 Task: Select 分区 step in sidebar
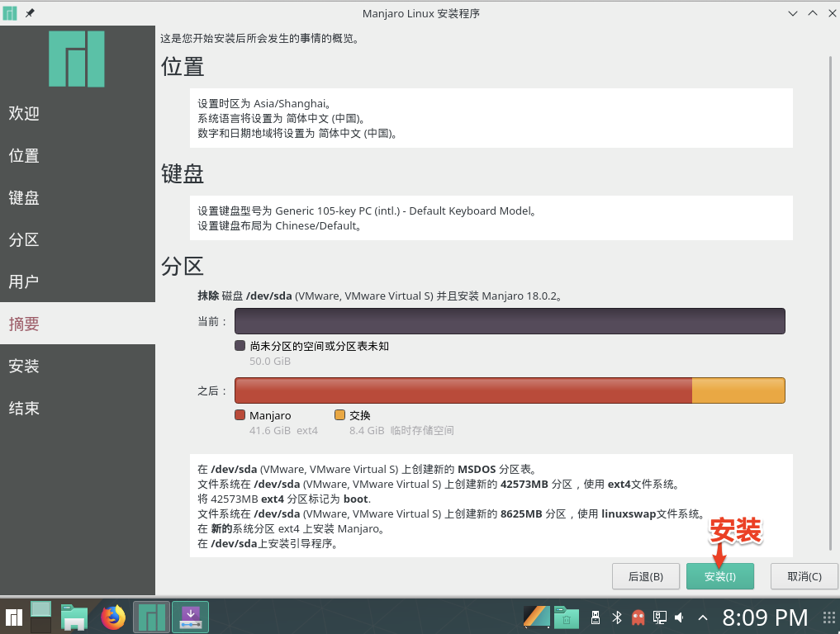78,239
